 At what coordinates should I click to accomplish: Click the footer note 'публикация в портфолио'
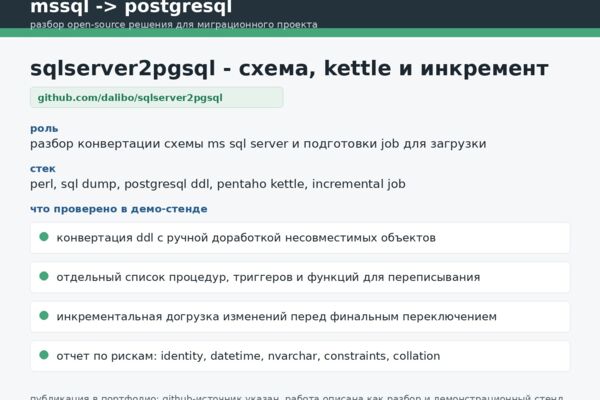pyautogui.click(x=297, y=397)
